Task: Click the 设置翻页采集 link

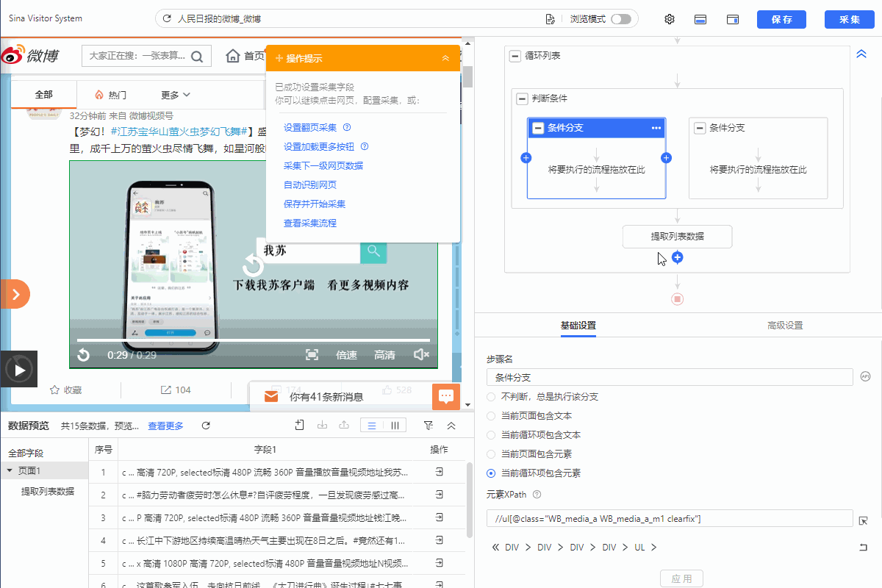Action: coord(310,128)
